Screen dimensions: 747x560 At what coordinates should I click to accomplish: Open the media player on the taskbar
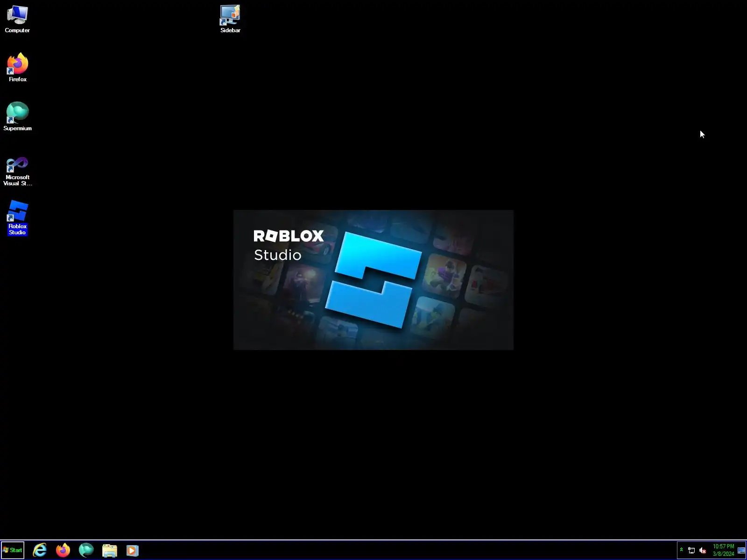tap(133, 551)
